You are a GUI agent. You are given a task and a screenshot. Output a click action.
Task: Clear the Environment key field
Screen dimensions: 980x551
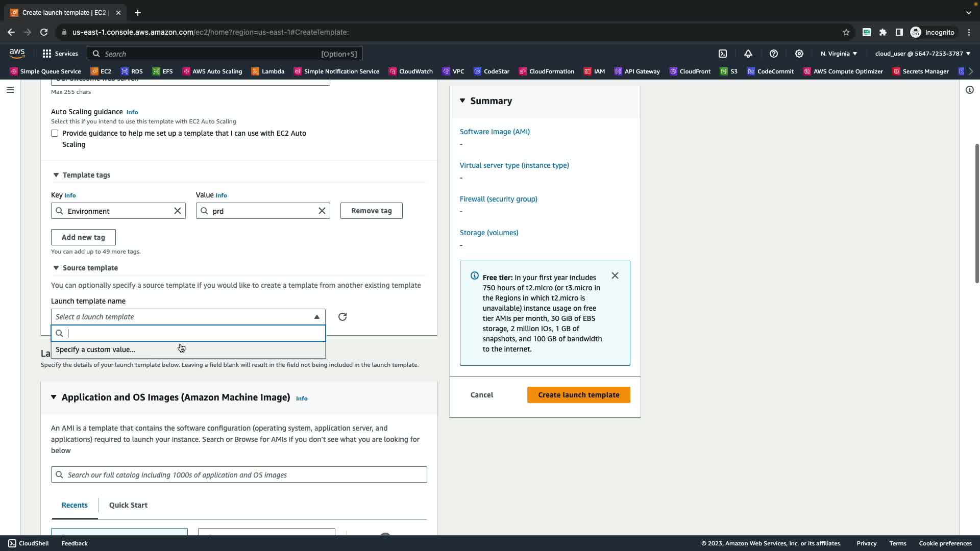[x=178, y=211]
